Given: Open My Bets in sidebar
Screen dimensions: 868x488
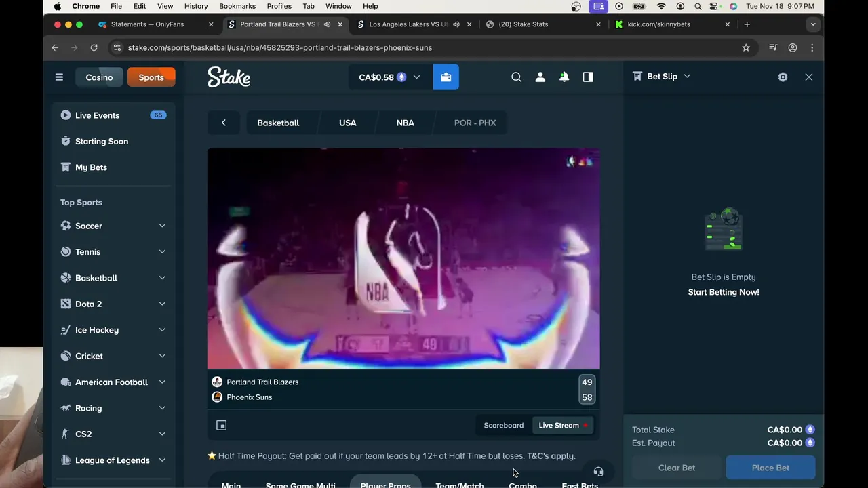Looking at the screenshot, I should pyautogui.click(x=114, y=167).
